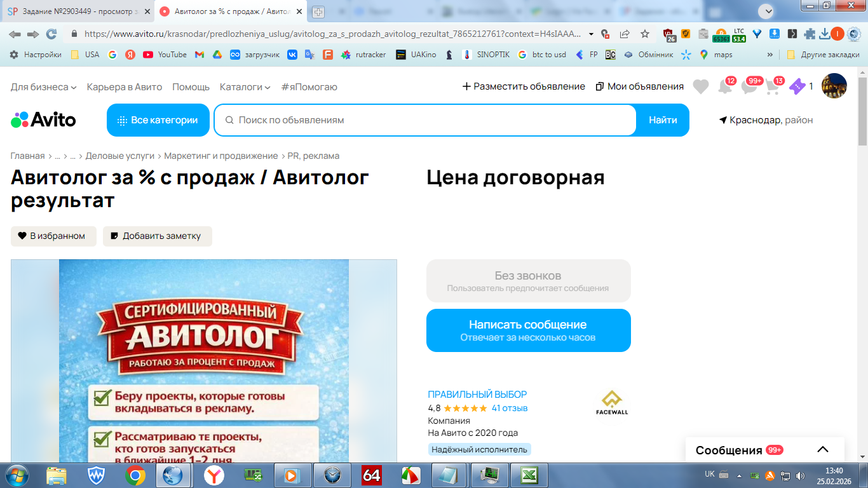Image resolution: width=868 pixels, height=488 pixels.
Task: Click Разместить объявление
Action: [x=524, y=86]
